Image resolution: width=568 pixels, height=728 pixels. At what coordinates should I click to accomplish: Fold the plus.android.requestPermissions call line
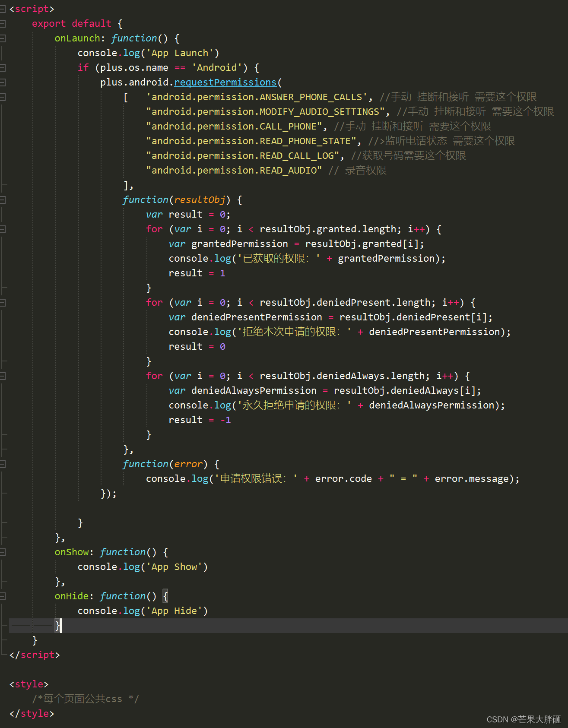[x=3, y=82]
